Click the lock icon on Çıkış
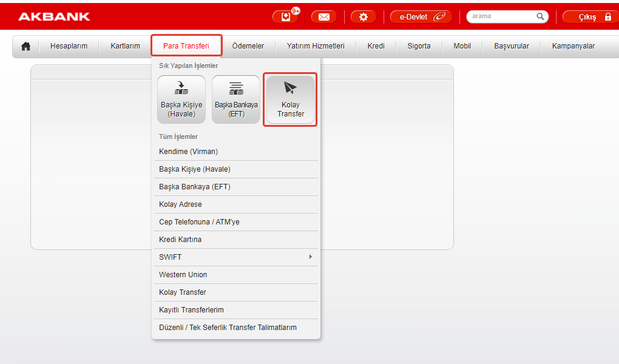 point(608,16)
